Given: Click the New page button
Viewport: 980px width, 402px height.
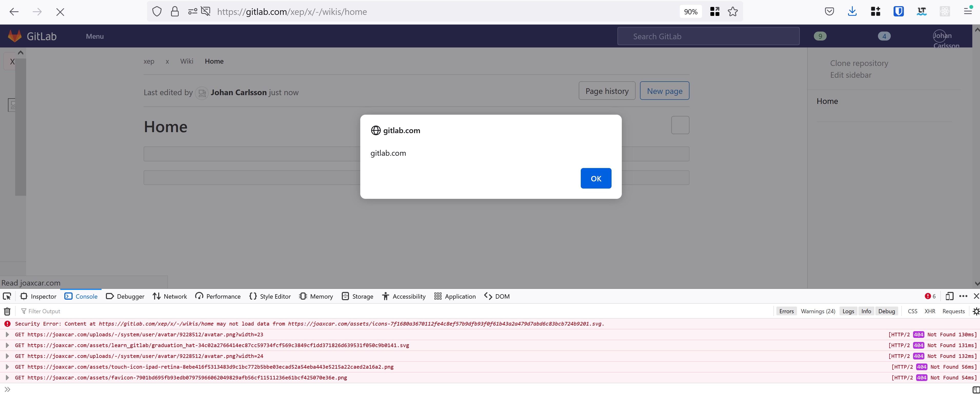Looking at the screenshot, I should click(664, 91).
